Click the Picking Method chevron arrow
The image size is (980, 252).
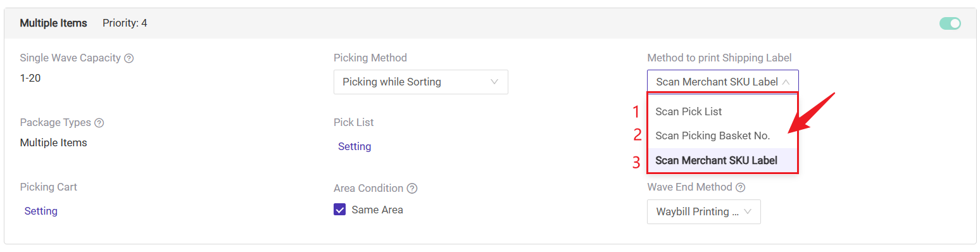pyautogui.click(x=494, y=82)
